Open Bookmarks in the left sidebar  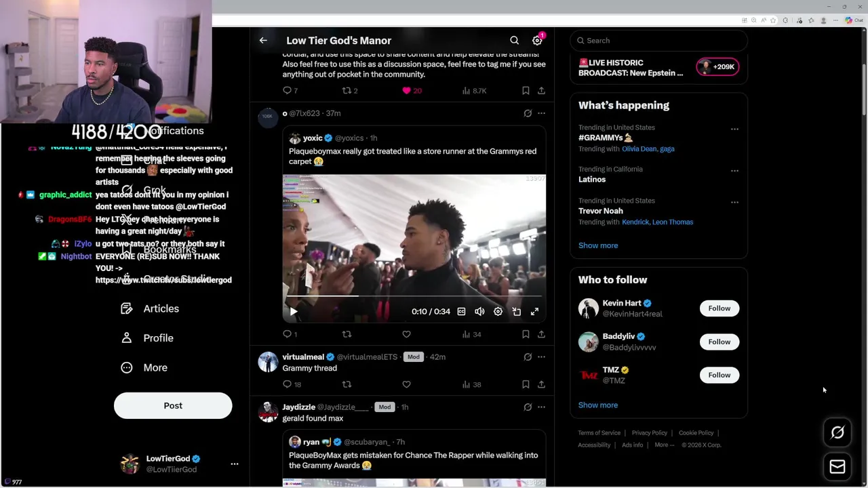(159, 249)
